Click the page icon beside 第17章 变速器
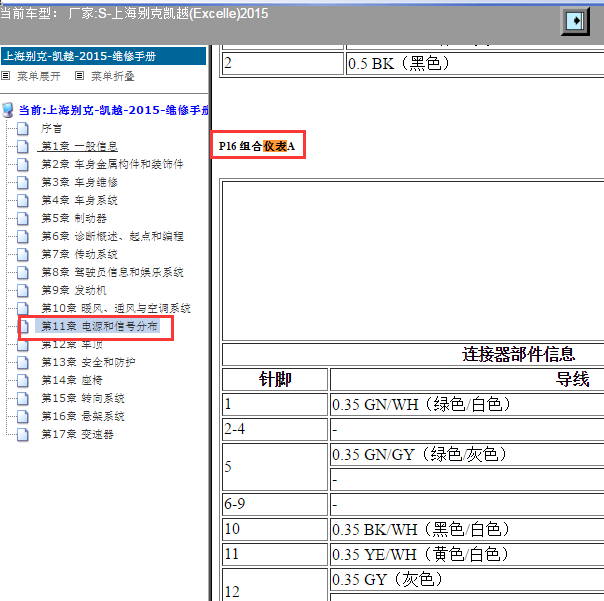This screenshot has height=601, width=604. pos(23,434)
